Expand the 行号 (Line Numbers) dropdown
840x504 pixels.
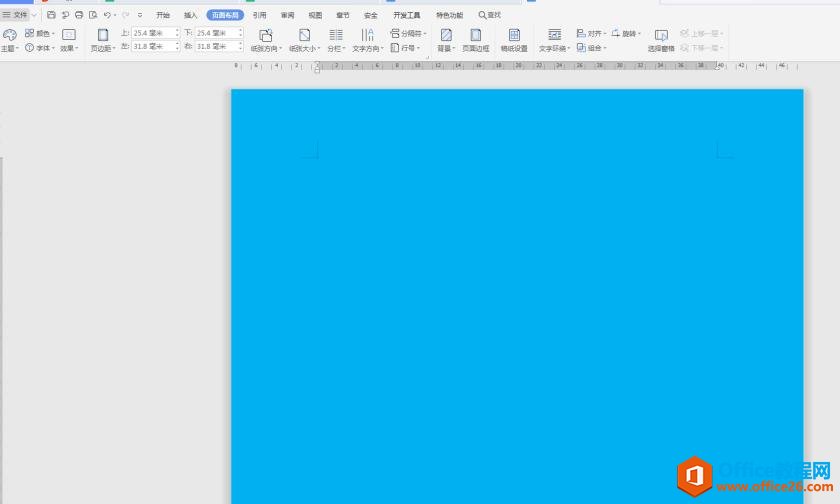point(406,47)
